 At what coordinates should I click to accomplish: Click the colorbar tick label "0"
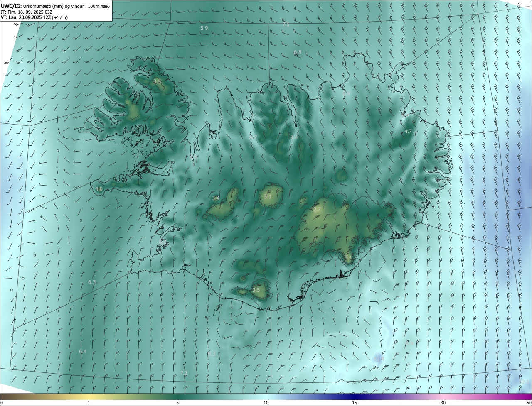click(x=2, y=403)
